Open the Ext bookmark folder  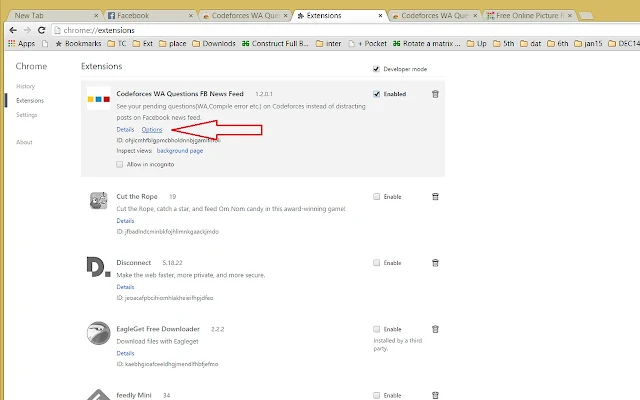pos(143,43)
